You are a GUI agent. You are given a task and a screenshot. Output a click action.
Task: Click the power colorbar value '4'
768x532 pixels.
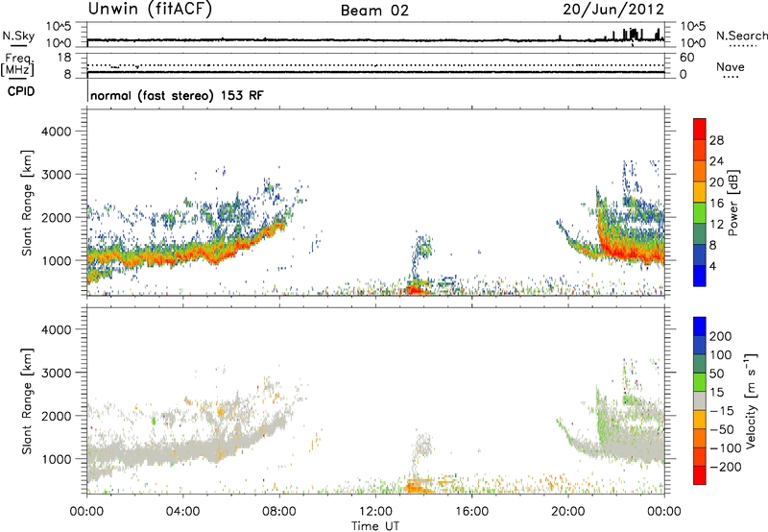pyautogui.click(x=713, y=266)
